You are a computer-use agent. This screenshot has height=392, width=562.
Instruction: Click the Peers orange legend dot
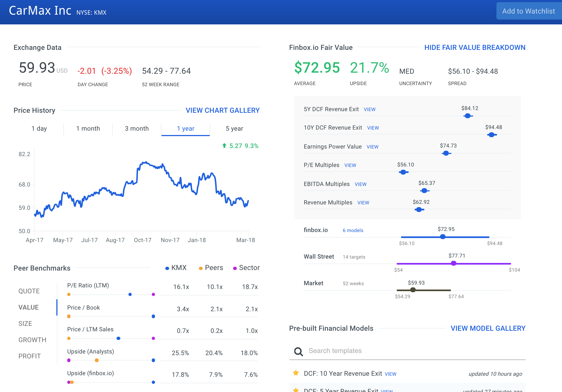[201, 268]
